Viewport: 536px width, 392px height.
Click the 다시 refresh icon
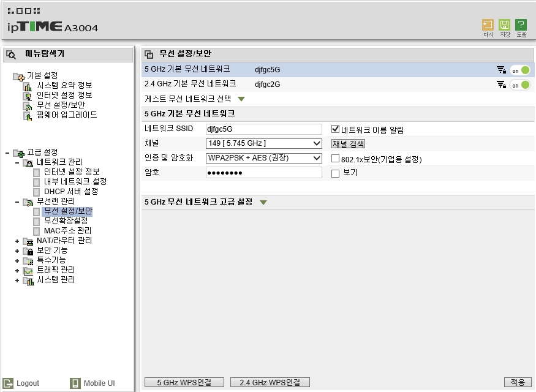coord(488,24)
